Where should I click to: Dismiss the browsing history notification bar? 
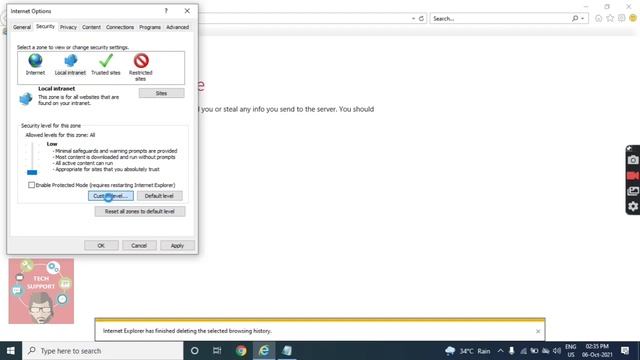[x=538, y=331]
